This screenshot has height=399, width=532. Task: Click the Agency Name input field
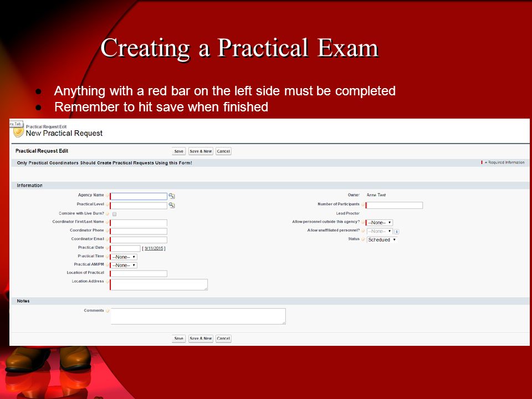[139, 196]
